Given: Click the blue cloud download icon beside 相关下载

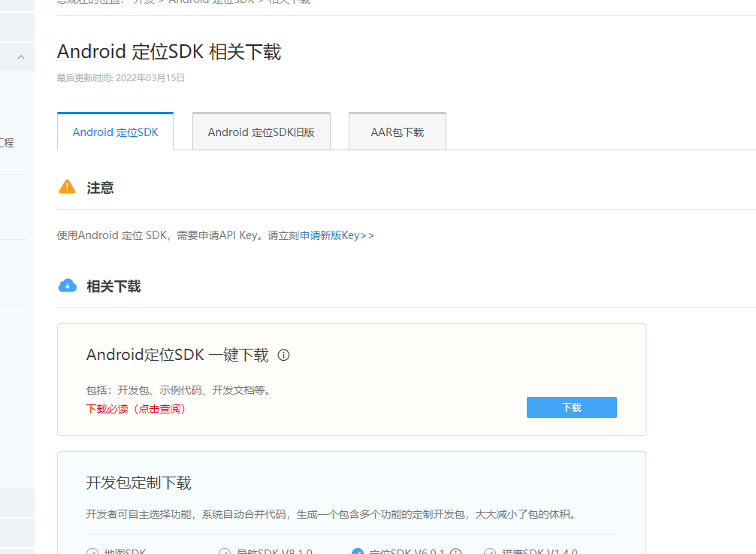Looking at the screenshot, I should (x=68, y=286).
